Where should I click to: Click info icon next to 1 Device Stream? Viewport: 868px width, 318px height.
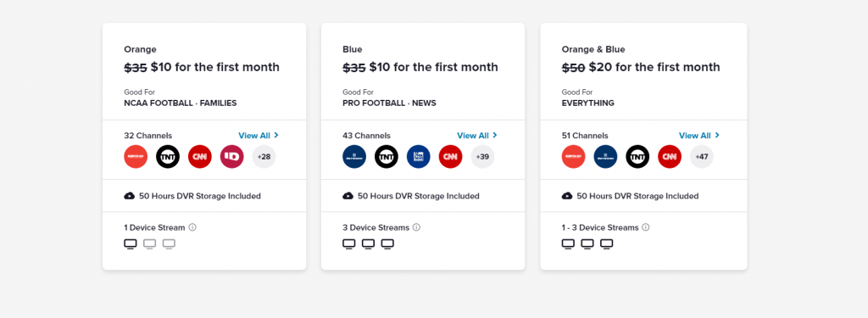(192, 227)
